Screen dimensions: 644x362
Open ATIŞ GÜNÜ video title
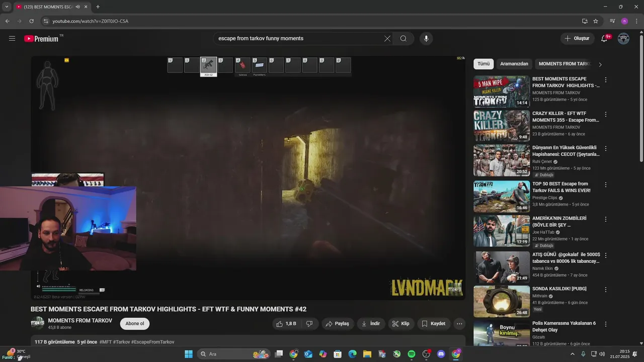coord(566,258)
